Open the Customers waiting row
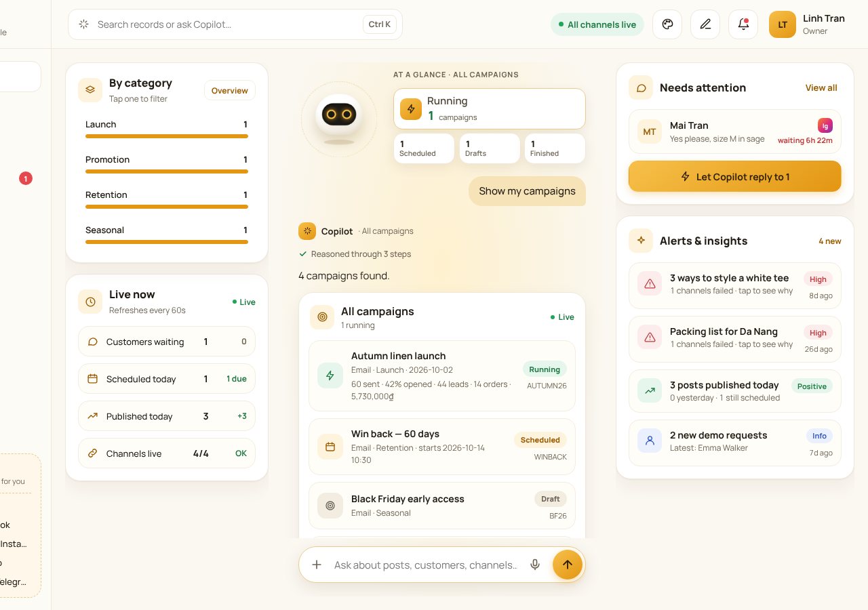The width and height of the screenshot is (868, 610). click(x=167, y=342)
